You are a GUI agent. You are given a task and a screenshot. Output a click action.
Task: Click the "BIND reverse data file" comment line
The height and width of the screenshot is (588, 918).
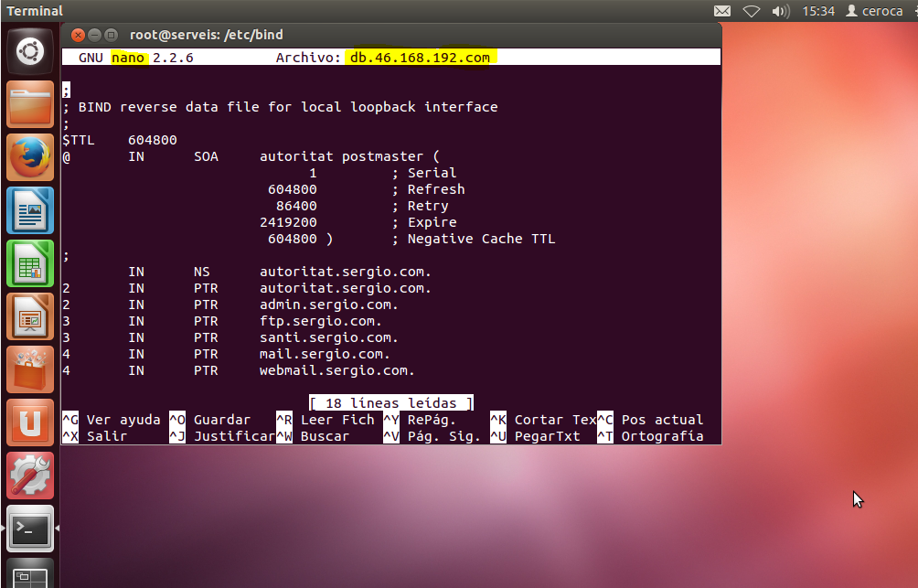click(x=280, y=107)
